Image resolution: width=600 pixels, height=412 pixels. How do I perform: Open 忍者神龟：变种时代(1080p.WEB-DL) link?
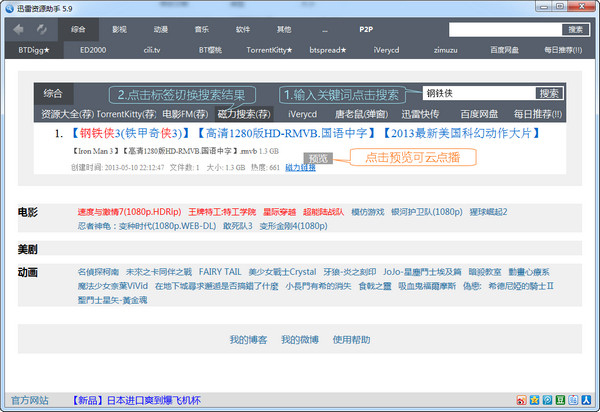147,226
